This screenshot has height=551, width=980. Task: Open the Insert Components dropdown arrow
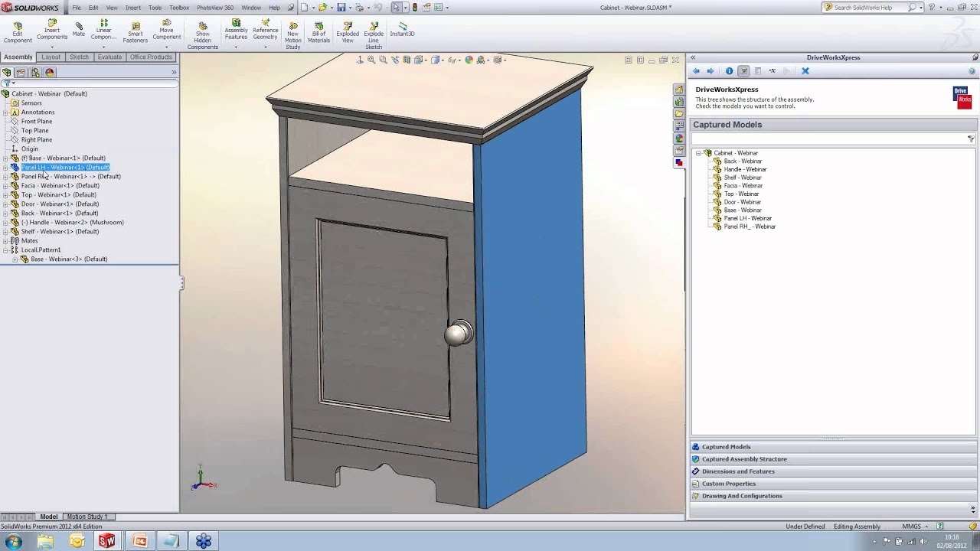(x=52, y=47)
